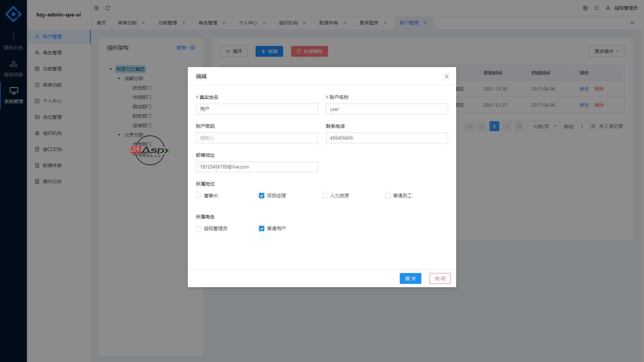
Task: Click the 关闭 button in the dialog
Action: [x=440, y=278]
